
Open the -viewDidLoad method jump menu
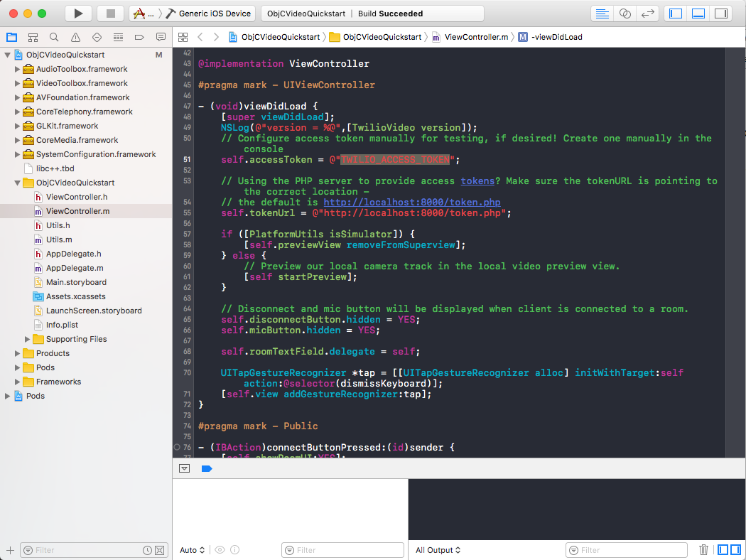pos(551,37)
